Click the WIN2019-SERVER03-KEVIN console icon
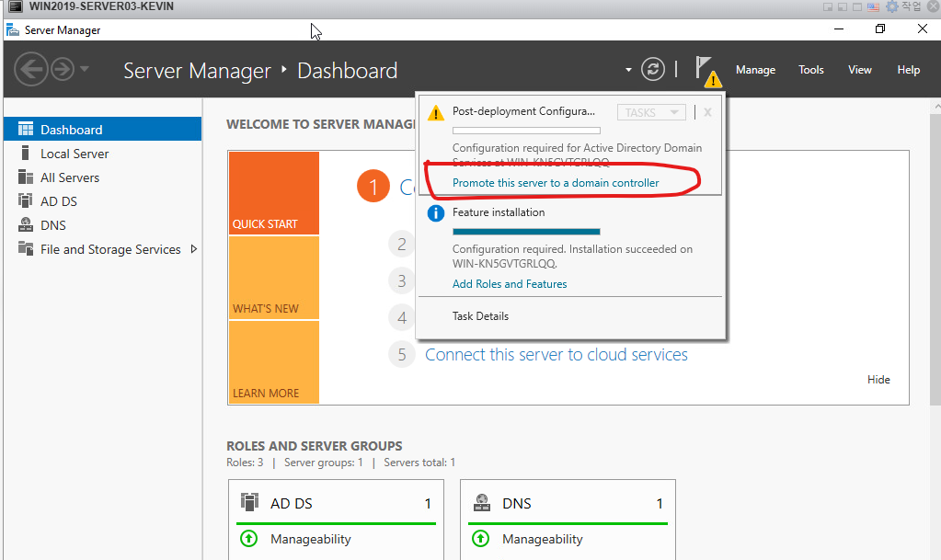941x560 pixels. pyautogui.click(x=16, y=6)
